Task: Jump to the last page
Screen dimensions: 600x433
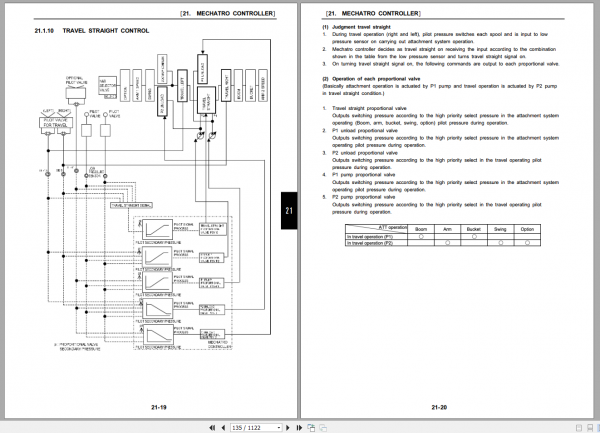Action: coord(299,428)
